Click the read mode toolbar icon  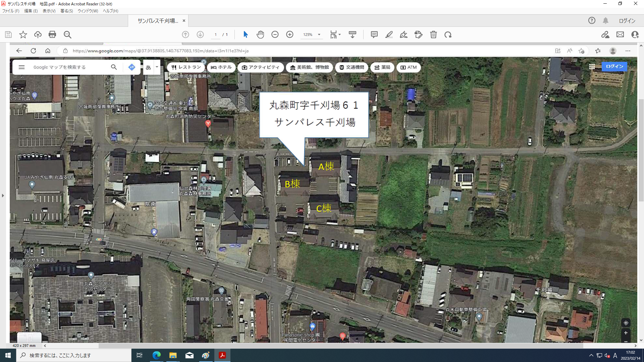[x=353, y=35]
